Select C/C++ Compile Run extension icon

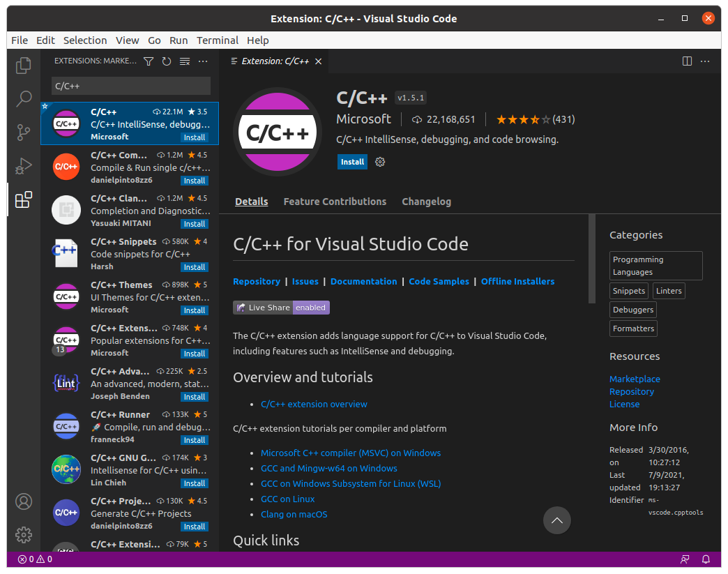(x=66, y=166)
